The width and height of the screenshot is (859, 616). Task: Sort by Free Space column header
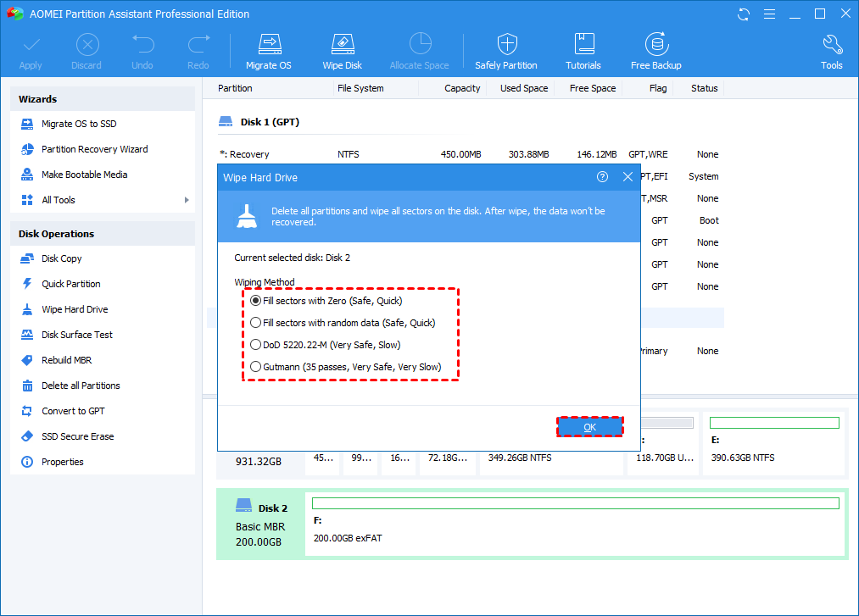pyautogui.click(x=592, y=88)
